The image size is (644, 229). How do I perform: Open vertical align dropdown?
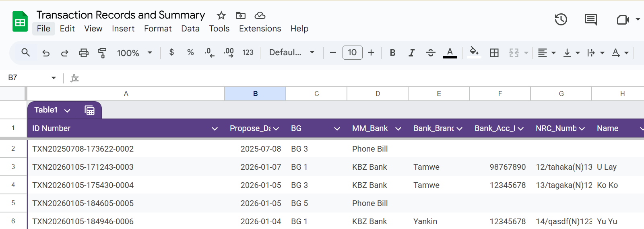(571, 53)
